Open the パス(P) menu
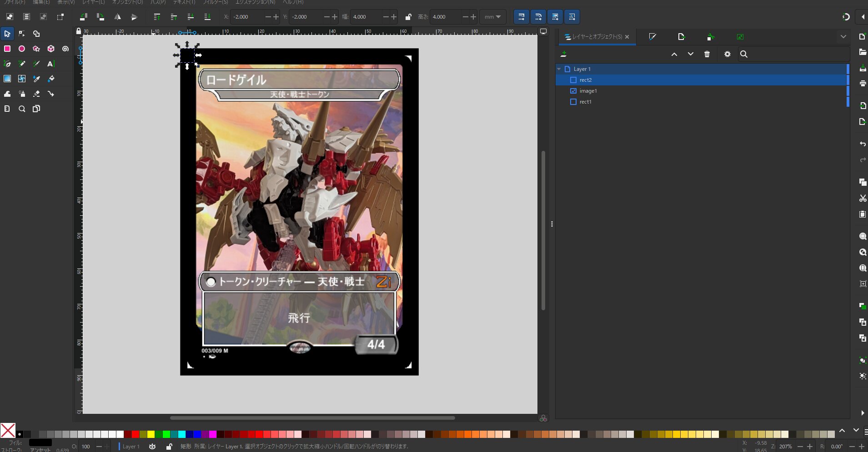 tap(158, 2)
